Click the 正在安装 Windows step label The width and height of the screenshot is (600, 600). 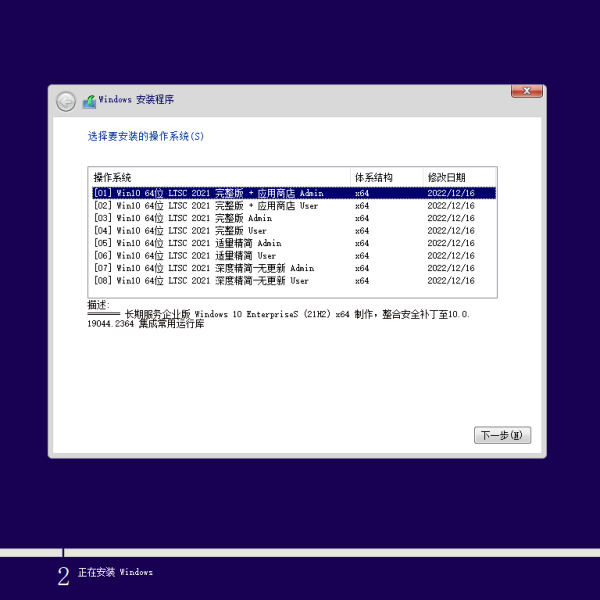[115, 572]
